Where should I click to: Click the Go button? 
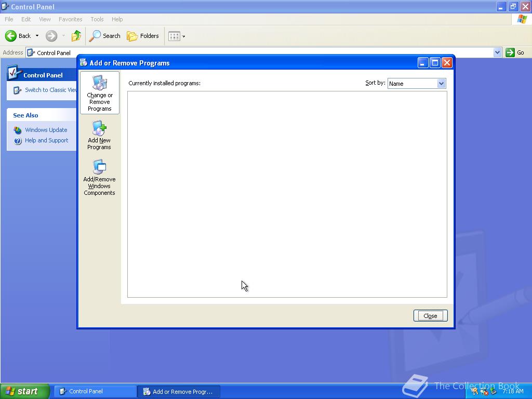[515, 52]
